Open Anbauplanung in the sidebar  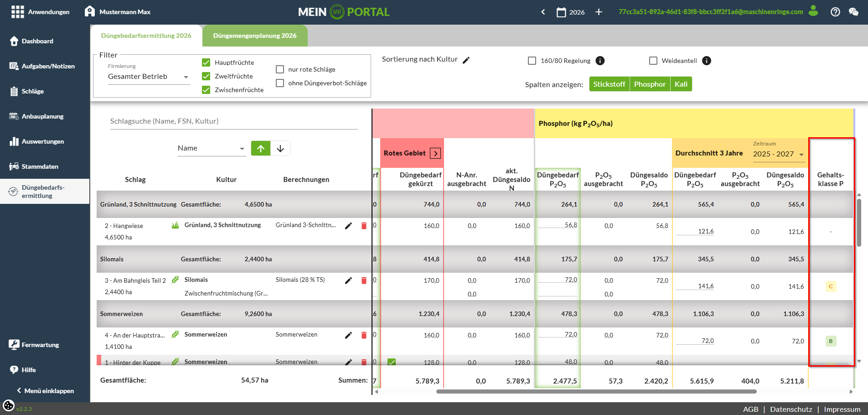(x=43, y=116)
